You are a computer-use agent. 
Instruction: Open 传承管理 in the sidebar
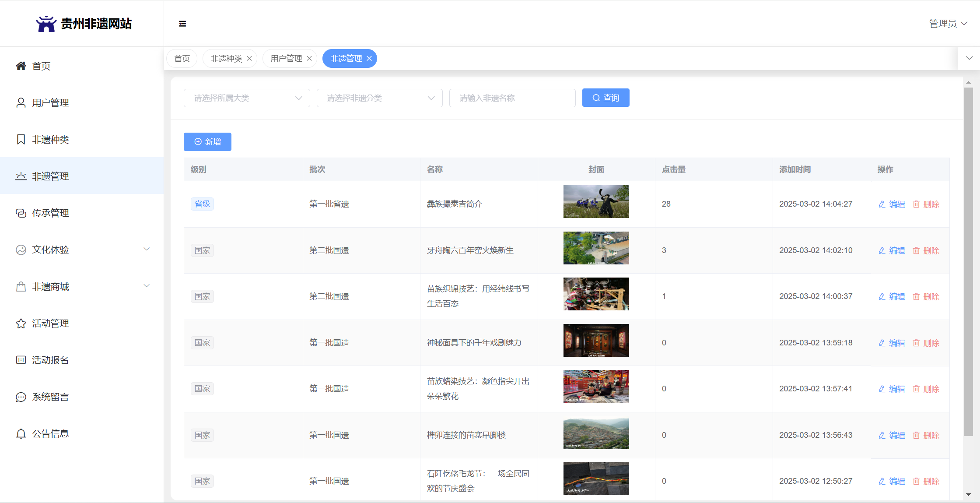tap(50, 213)
